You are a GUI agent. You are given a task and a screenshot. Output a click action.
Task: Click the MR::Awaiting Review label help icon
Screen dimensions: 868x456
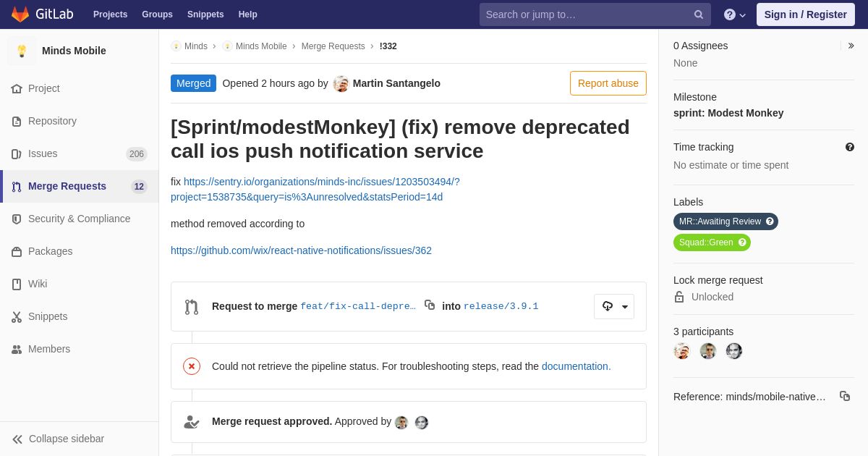(770, 221)
